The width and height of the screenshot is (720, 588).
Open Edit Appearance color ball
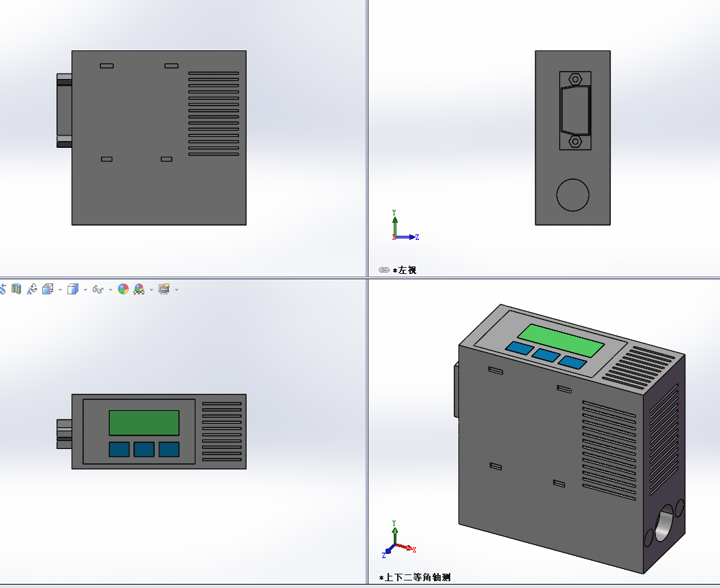pos(123,289)
